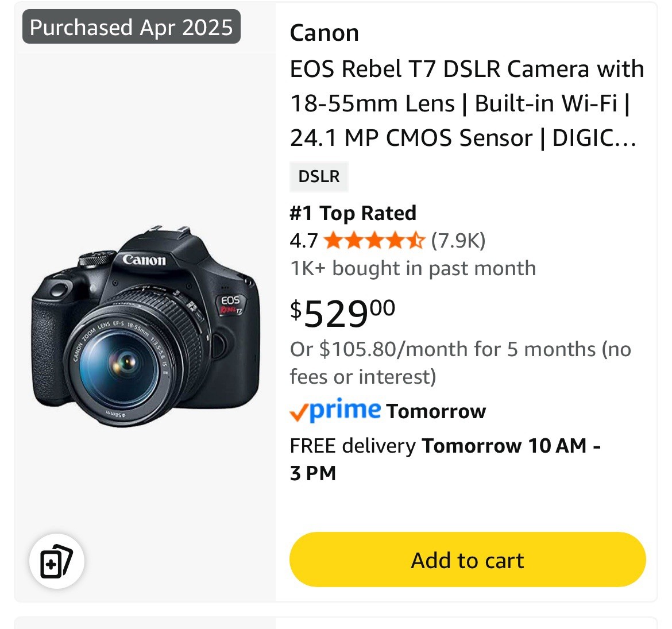This screenshot has width=672, height=629.
Task: Click the compare items icon on product image
Action: click(56, 561)
